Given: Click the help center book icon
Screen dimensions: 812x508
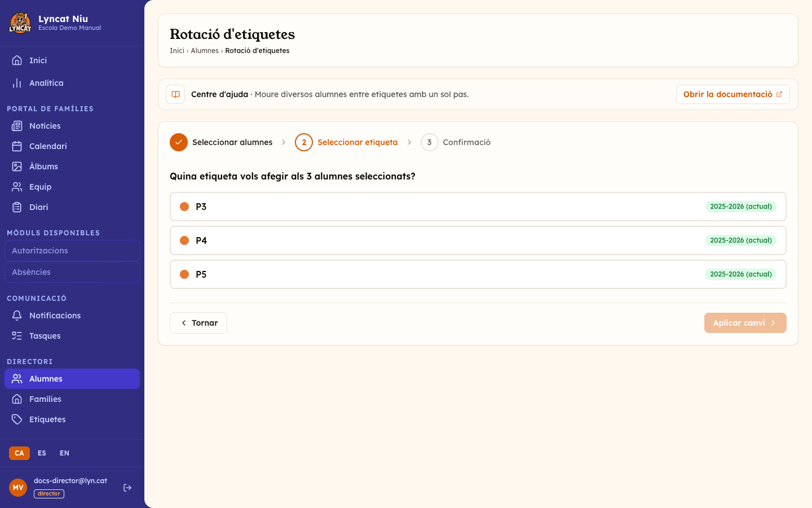Looking at the screenshot, I should point(175,94).
